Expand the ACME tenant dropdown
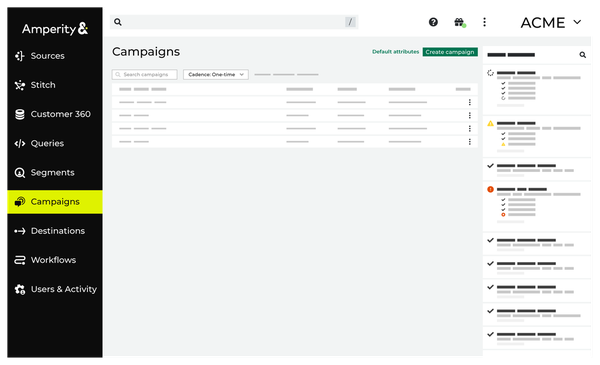This screenshot has width=600, height=365. coord(551,23)
